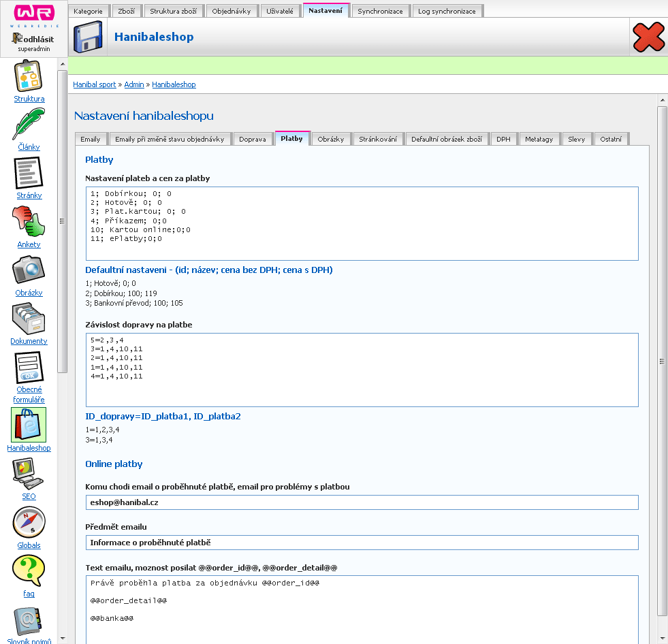668x644 pixels.
Task: Click the main content scroll up arrow
Action: tap(662, 101)
